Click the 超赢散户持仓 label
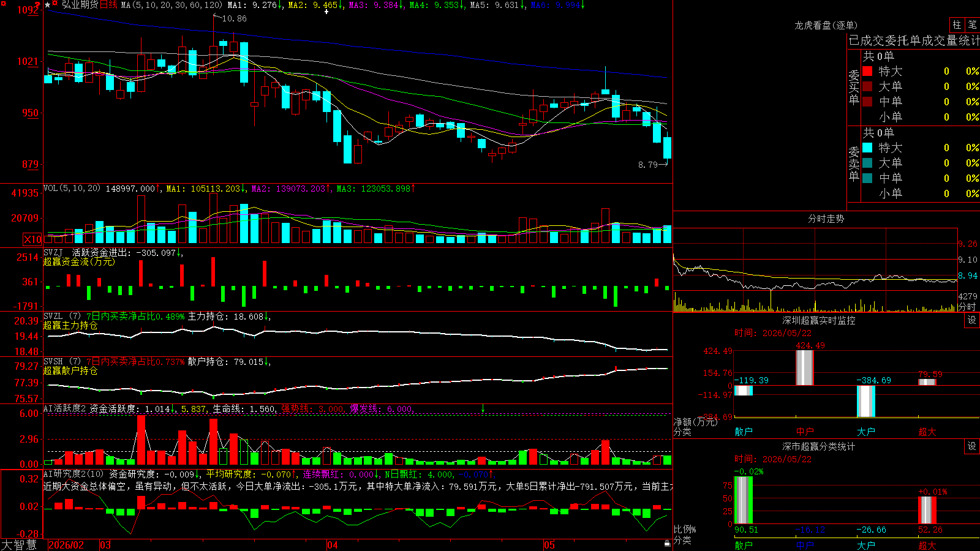This screenshot has width=980, height=551. click(70, 370)
